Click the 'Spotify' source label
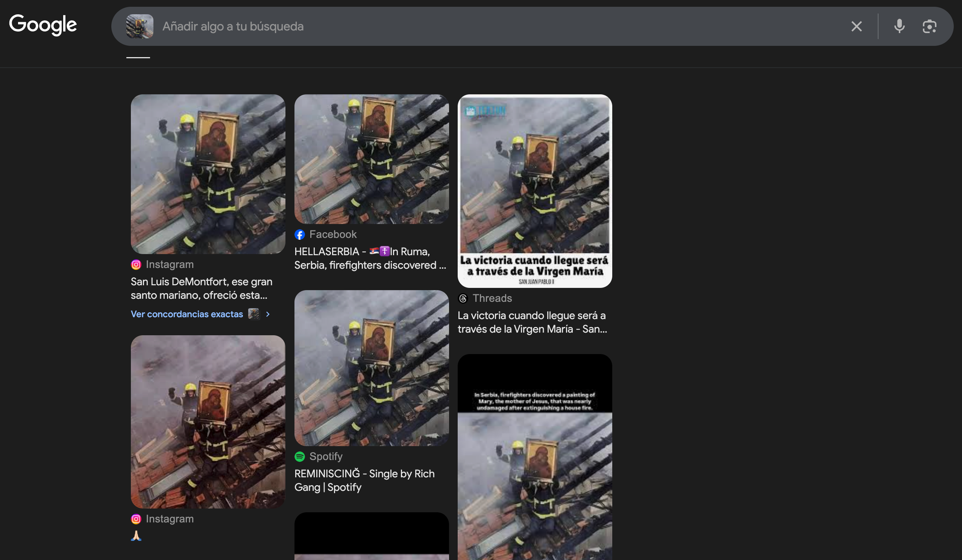 point(326,457)
